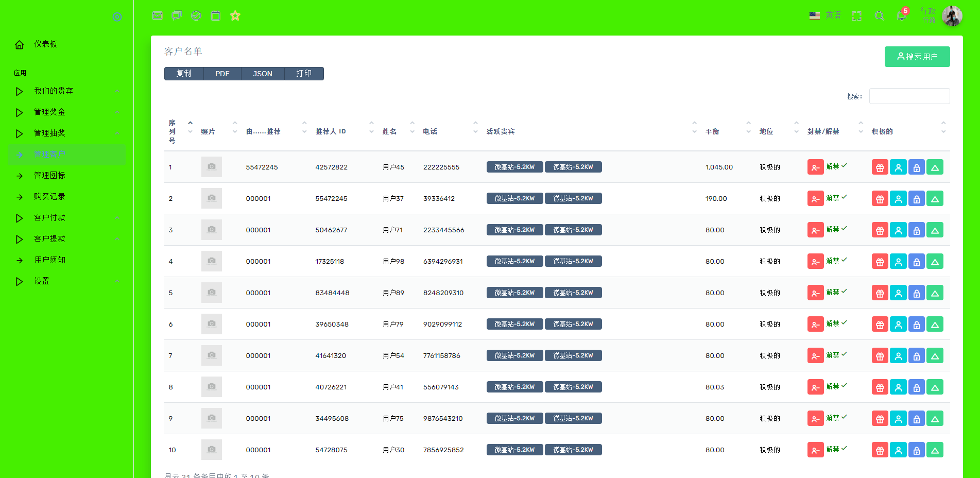Click the chat messages icon in top bar
980x478 pixels.
pos(177,15)
